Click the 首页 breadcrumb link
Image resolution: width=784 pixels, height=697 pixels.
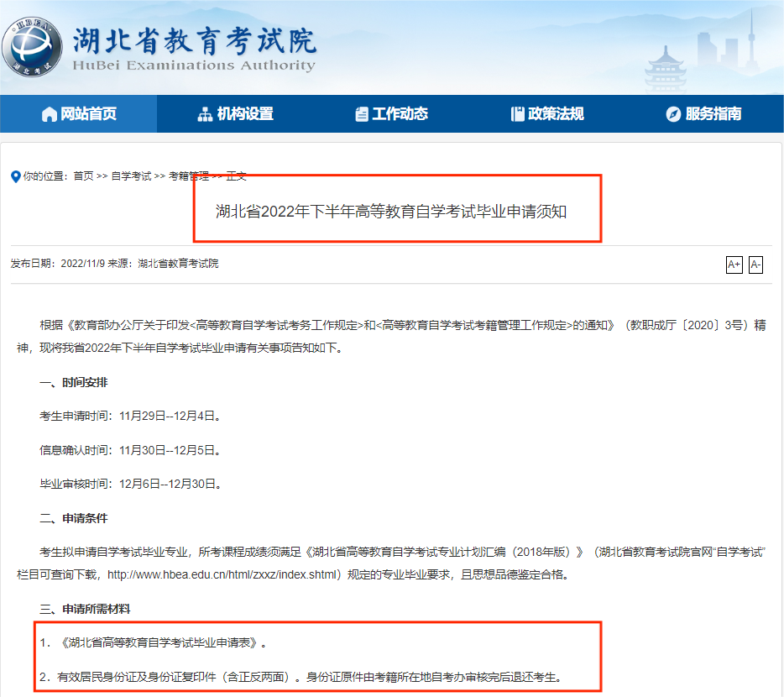coord(83,177)
